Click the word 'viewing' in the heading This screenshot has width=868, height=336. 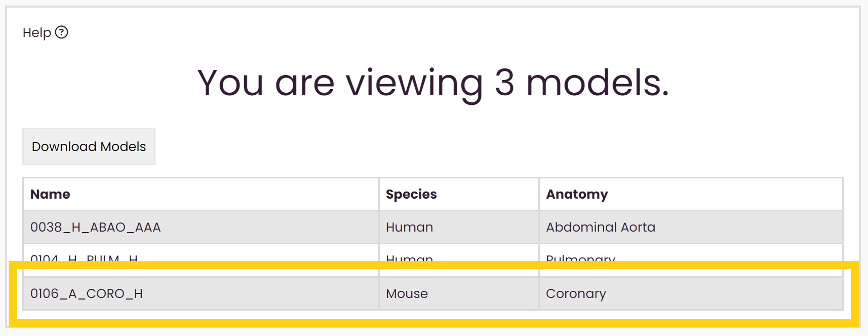click(x=414, y=85)
